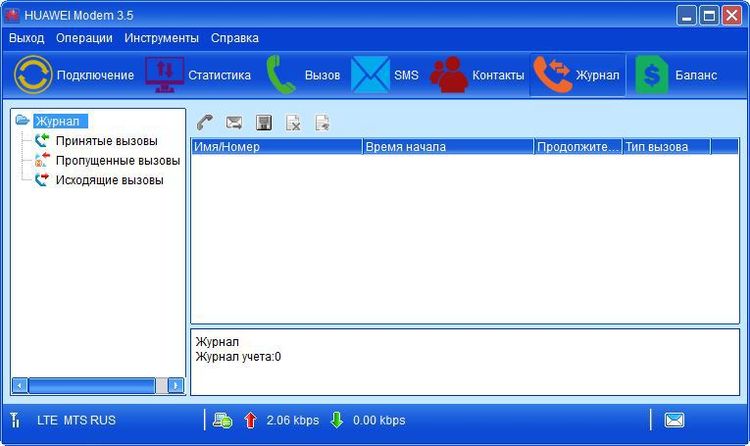Image resolution: width=750 pixels, height=446 pixels.
Task: Click the tree panel scroll left arrow
Action: pos(20,385)
